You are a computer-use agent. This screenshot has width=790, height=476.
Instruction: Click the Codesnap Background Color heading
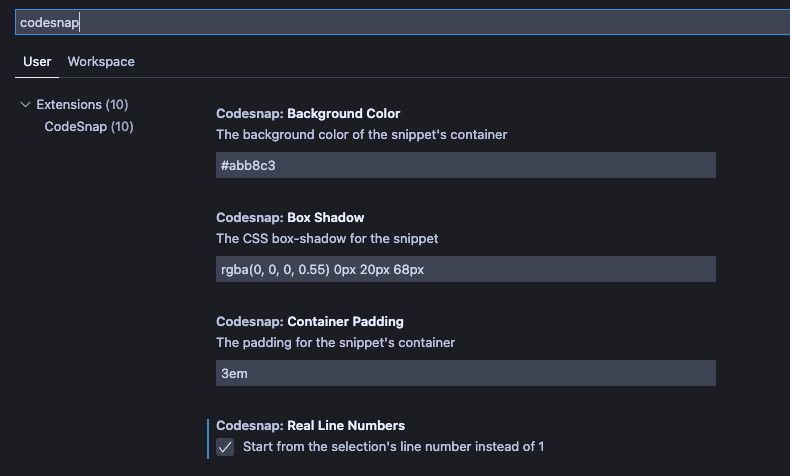(308, 114)
